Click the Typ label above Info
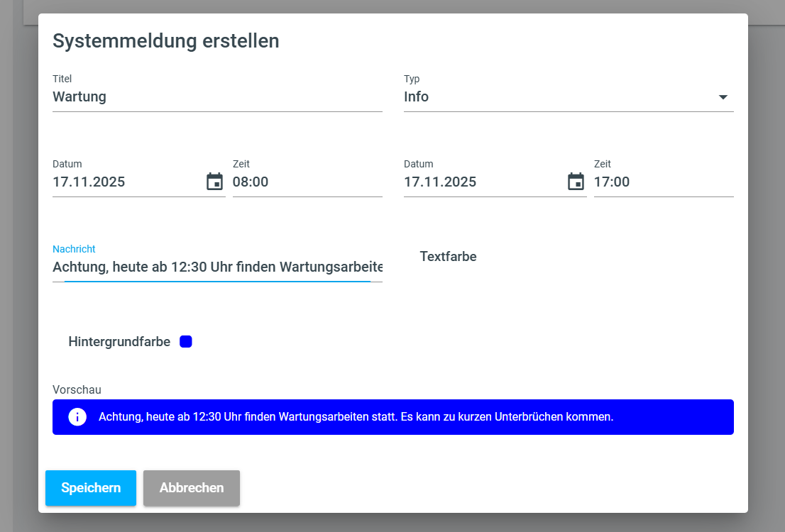Image resolution: width=785 pixels, height=532 pixels. (412, 79)
